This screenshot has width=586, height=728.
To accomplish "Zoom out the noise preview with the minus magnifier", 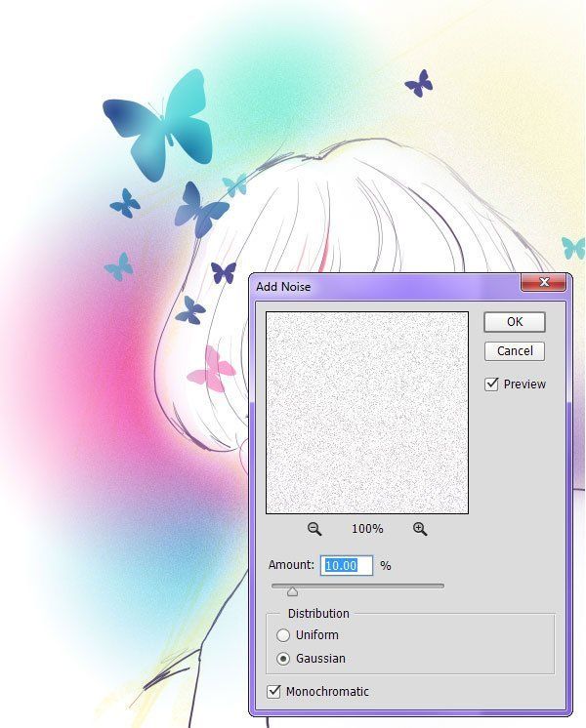I will pyautogui.click(x=314, y=528).
